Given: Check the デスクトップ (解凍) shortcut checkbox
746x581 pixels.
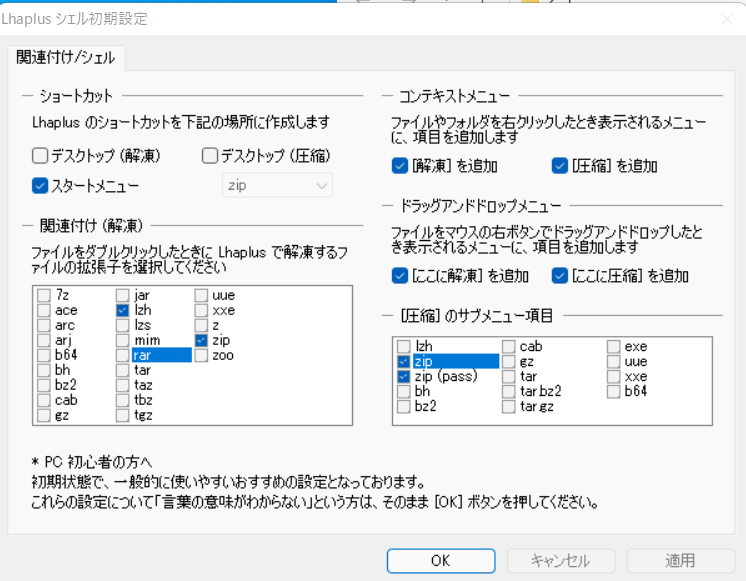Looking at the screenshot, I should (40, 156).
